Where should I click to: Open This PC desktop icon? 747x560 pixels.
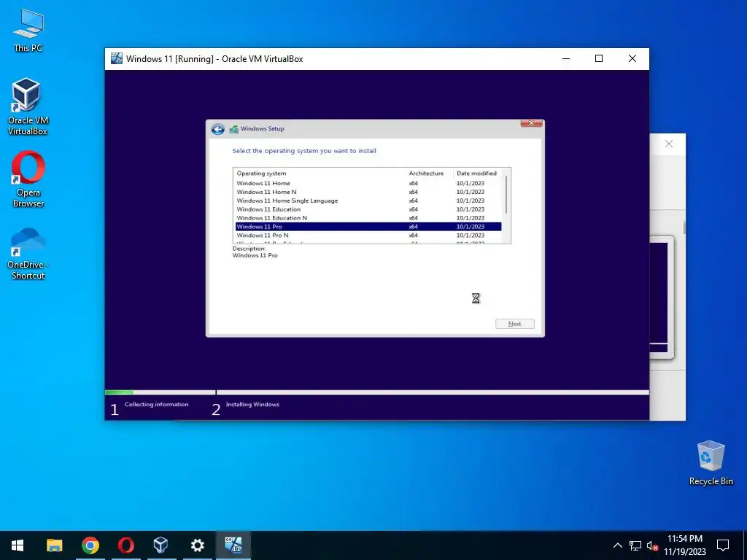point(28,31)
